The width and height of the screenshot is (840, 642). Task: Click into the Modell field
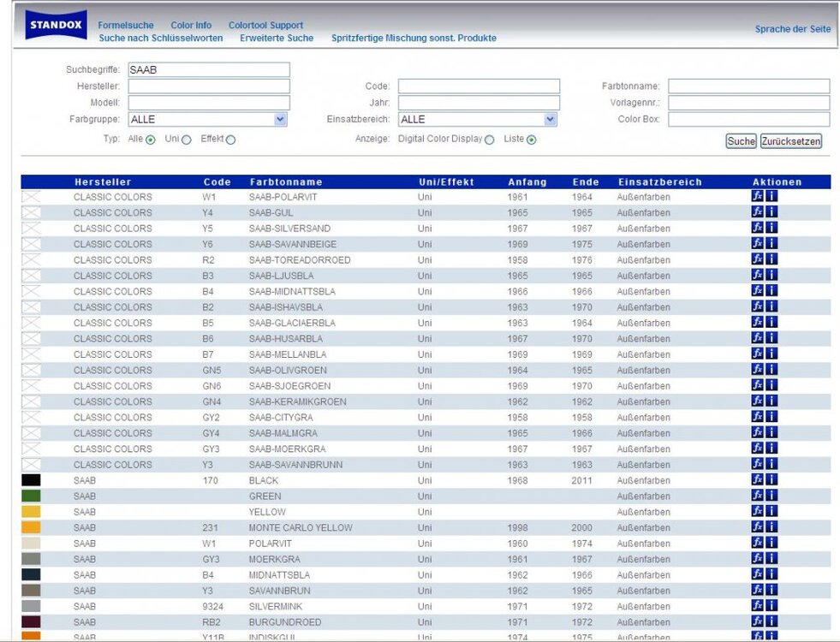click(209, 103)
